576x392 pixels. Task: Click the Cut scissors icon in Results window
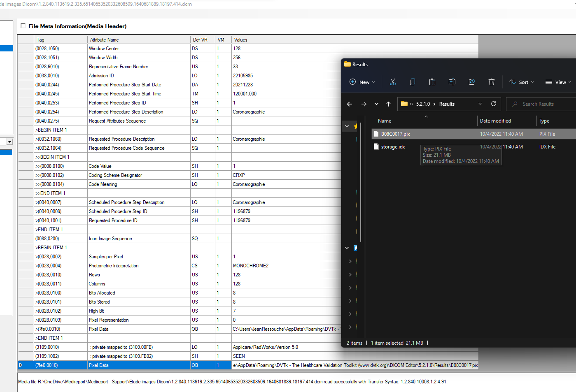393,82
